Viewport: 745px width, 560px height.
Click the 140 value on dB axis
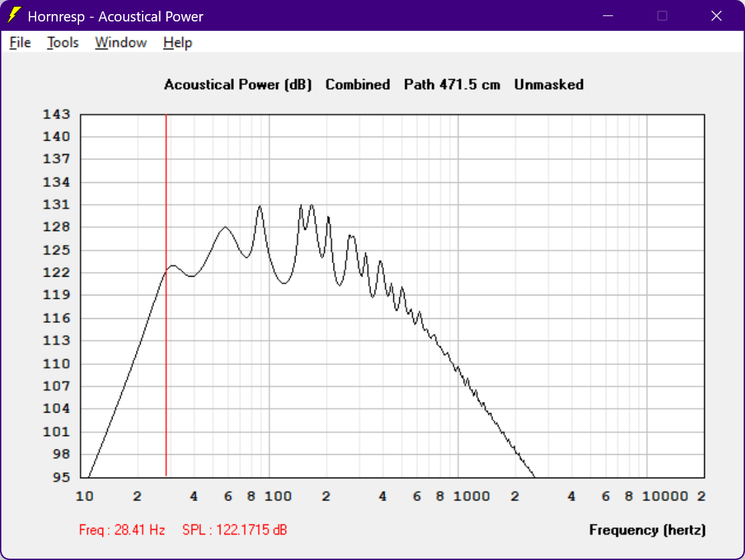[56, 137]
